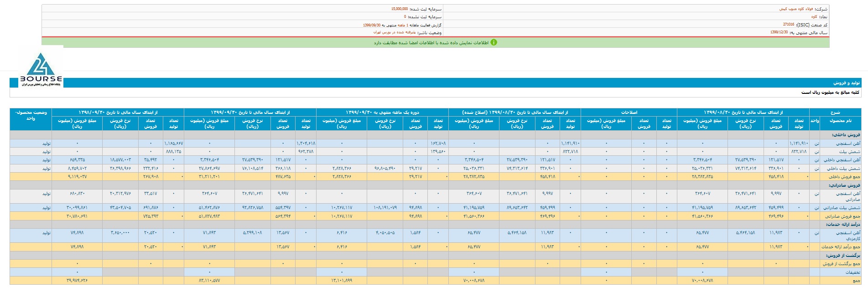Click the prior-year export total ۳۰,۷۸۰,۶۹۱
Screen dimensions: 868x292
(x=77, y=216)
